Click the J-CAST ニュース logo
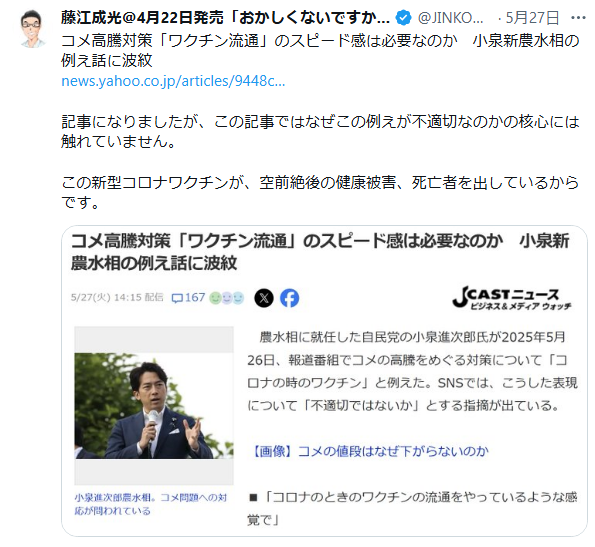Screen dimensions: 595x547 (x=512, y=297)
